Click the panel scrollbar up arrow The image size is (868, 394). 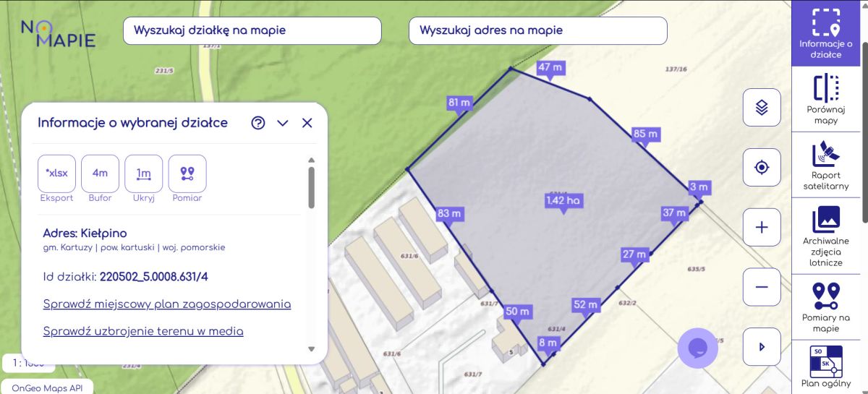click(x=312, y=160)
